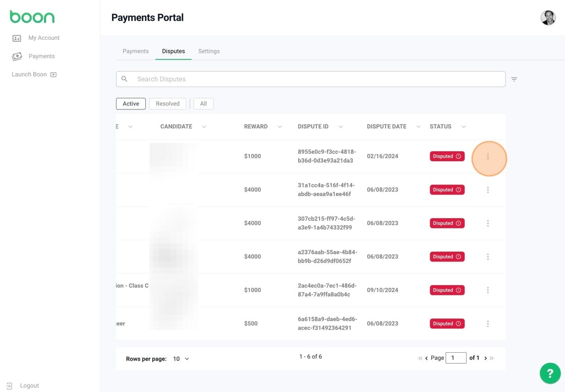
Task: Switch to the Payments tab
Action: click(136, 51)
